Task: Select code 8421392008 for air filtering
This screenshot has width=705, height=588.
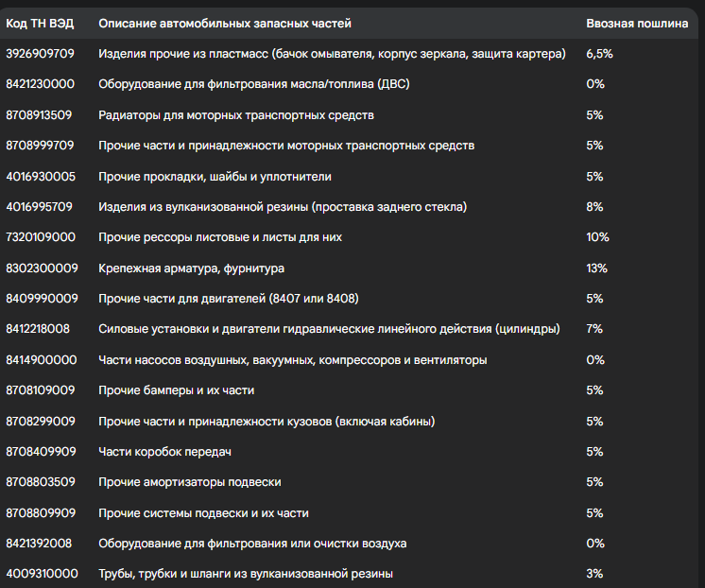Action: coord(39,544)
